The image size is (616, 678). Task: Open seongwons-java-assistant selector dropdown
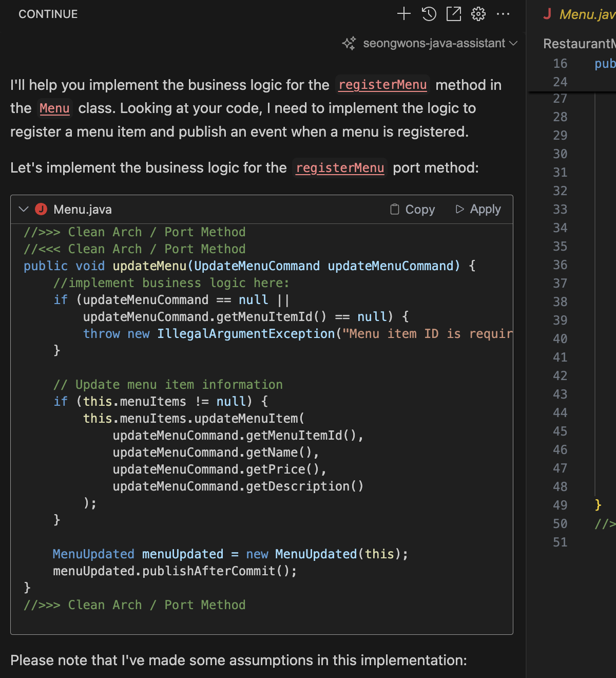(439, 43)
